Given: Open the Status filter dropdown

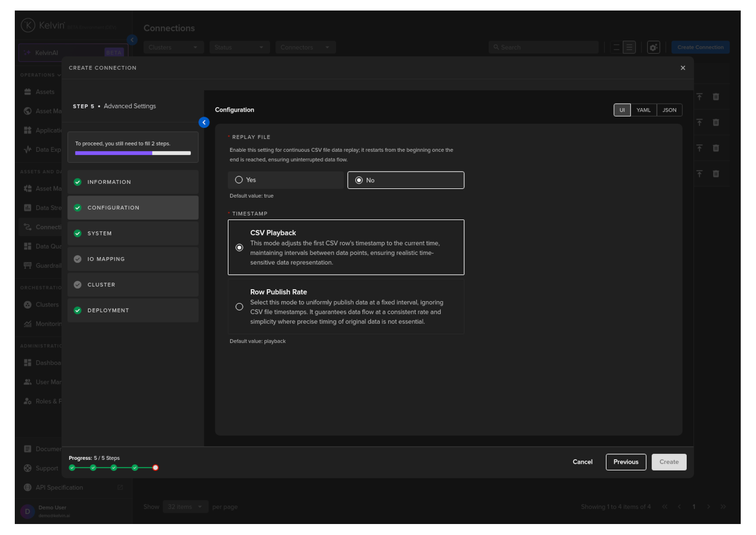Looking at the screenshot, I should point(239,47).
